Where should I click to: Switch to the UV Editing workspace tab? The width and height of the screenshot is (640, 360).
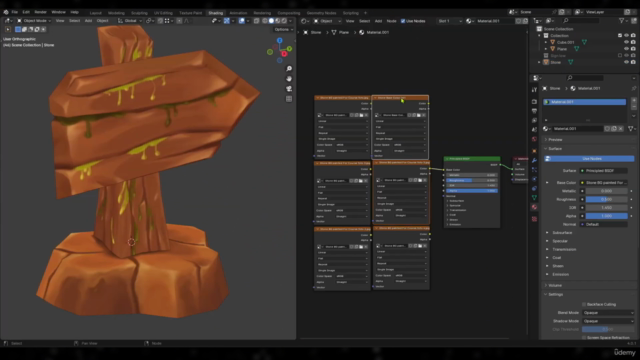click(x=163, y=13)
